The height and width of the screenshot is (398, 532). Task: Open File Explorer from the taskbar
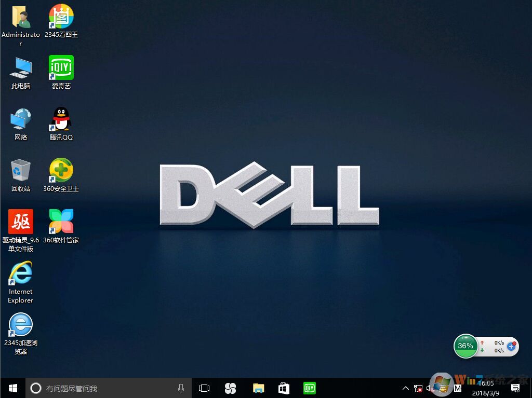(x=259, y=388)
